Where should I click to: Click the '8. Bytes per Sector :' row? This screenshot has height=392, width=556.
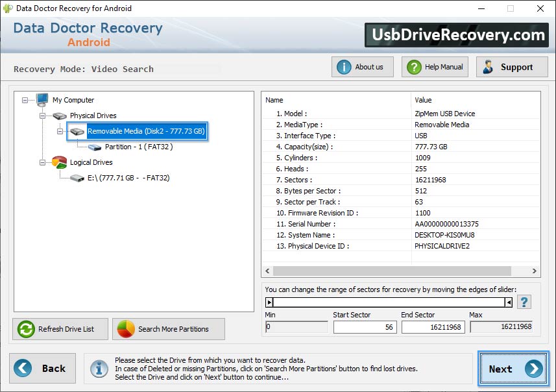401,191
